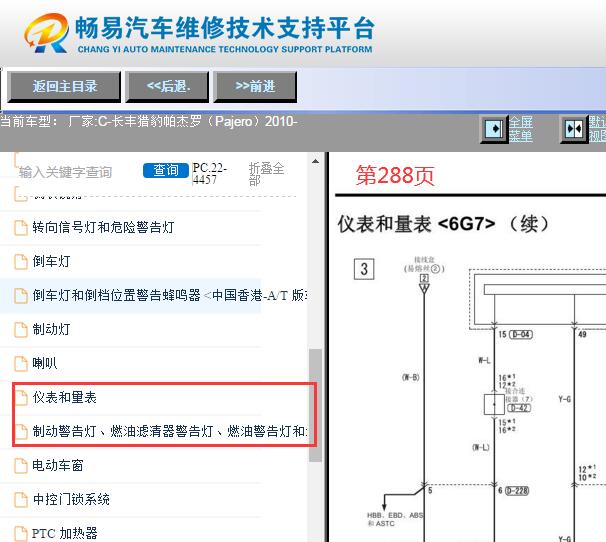This screenshot has height=542, width=606.
Task: Click the full-screen menu icon
Action: pyautogui.click(x=494, y=129)
